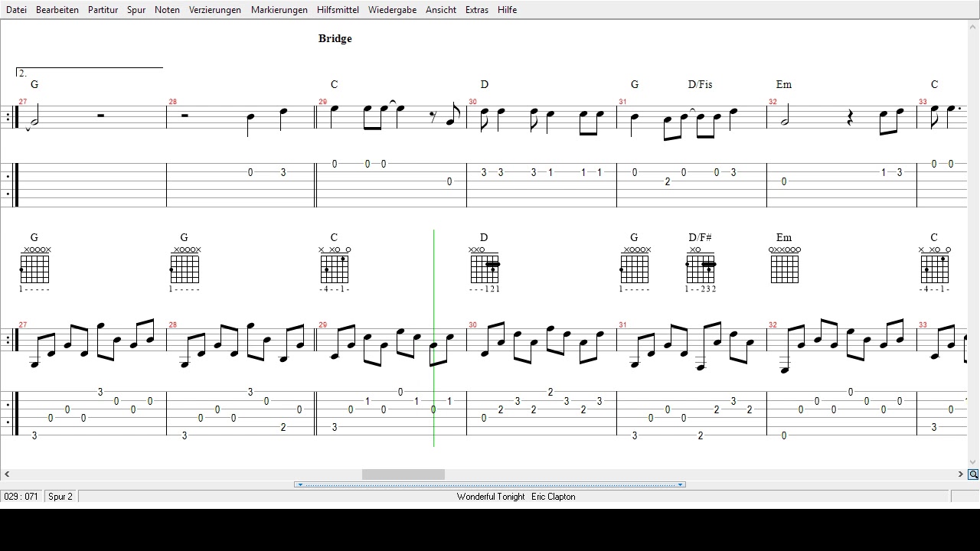The width and height of the screenshot is (980, 551).
Task: Open the Markierungen menu
Action: click(x=279, y=10)
